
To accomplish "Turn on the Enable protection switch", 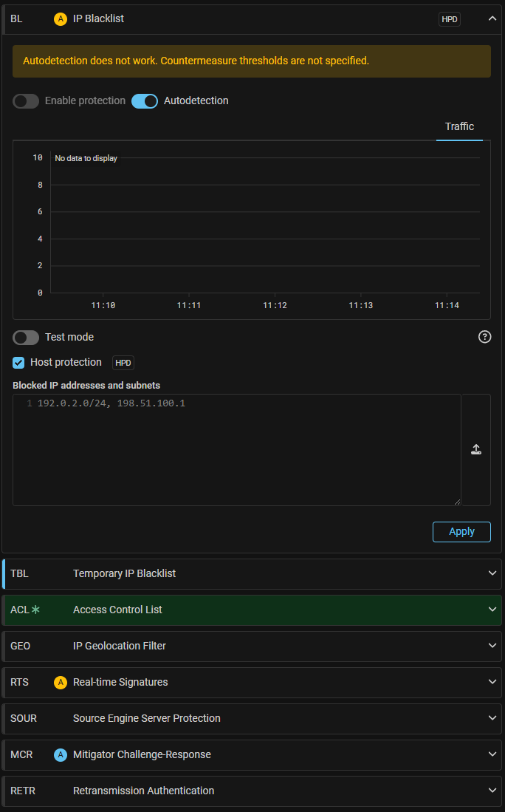I will (26, 101).
